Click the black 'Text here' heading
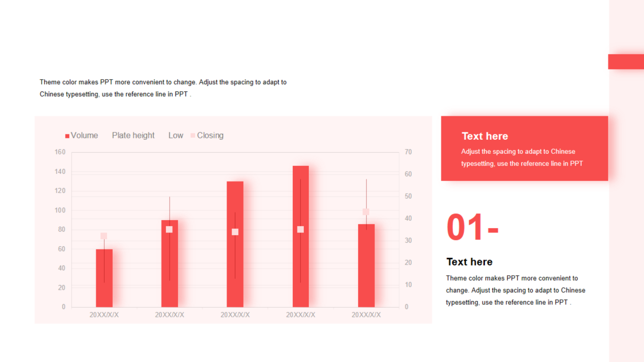This screenshot has height=362, width=644. click(469, 262)
